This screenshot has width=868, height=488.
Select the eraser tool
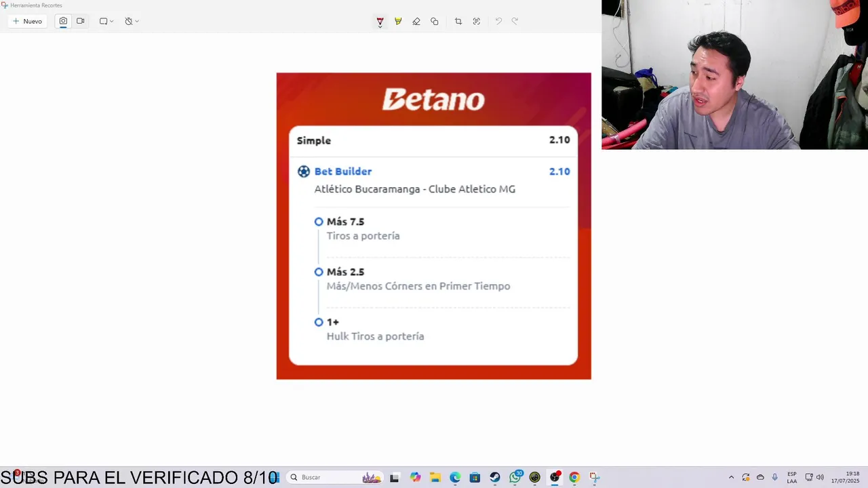416,22
